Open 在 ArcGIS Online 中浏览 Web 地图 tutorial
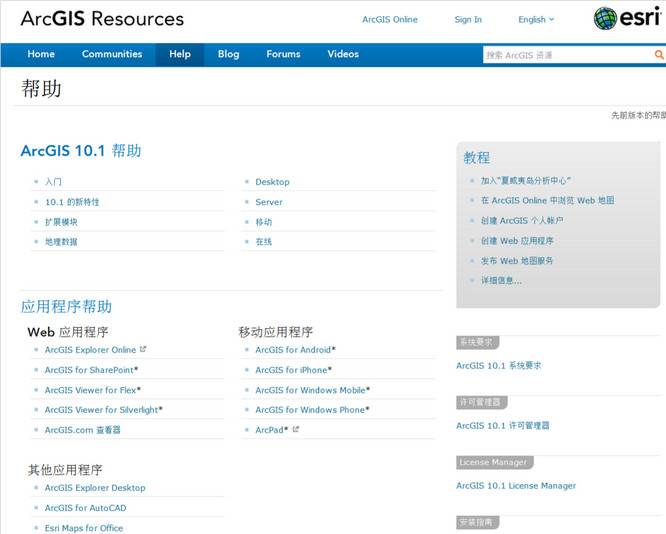 click(547, 201)
